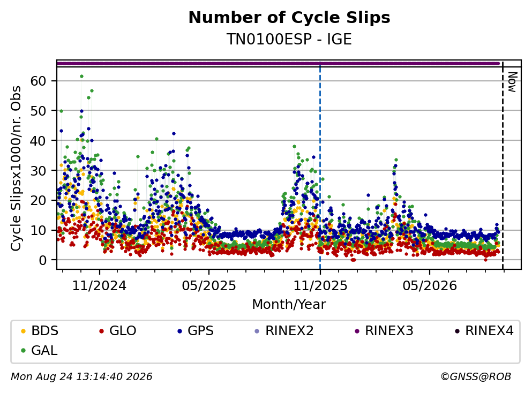Screen dimensions: 532x393
Task: Click the blue dashed vertical line marker
Action: (x=320, y=166)
